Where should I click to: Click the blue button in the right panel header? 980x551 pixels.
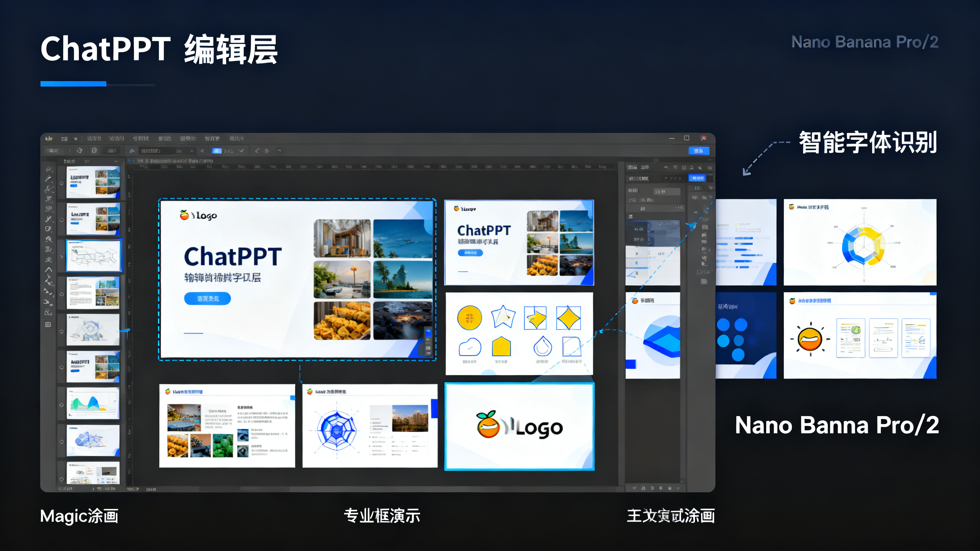697,178
